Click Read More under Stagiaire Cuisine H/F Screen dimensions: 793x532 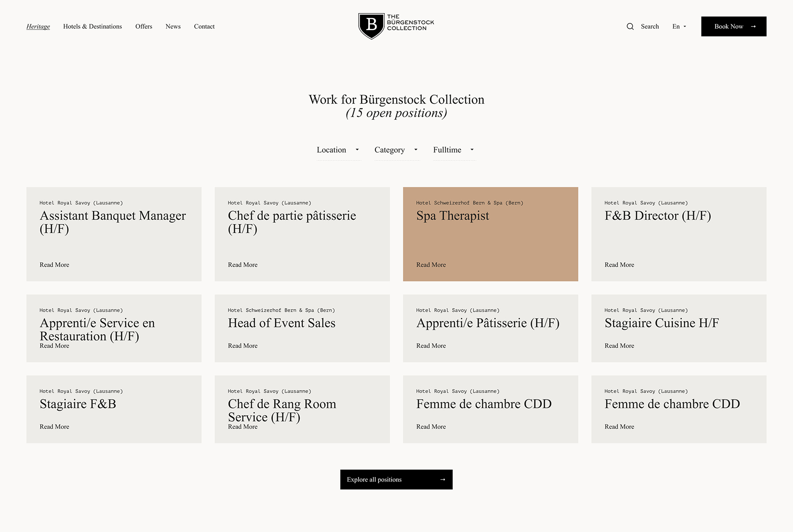click(x=619, y=346)
